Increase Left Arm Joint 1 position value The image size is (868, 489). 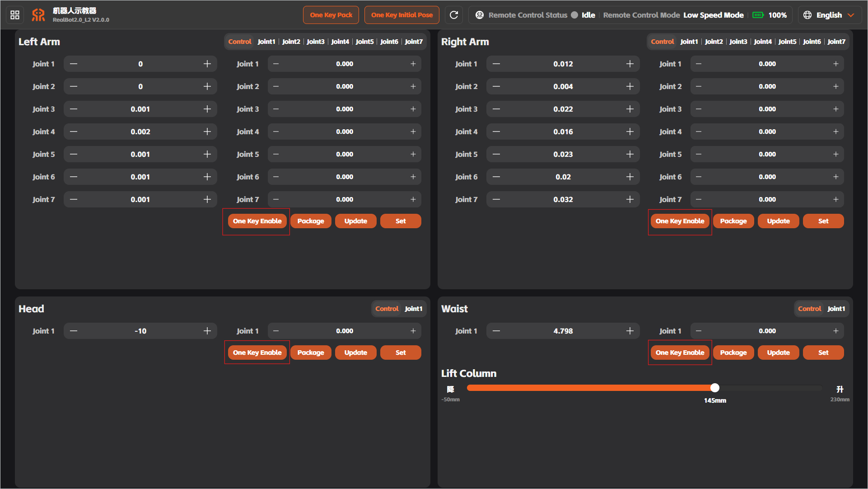207,64
